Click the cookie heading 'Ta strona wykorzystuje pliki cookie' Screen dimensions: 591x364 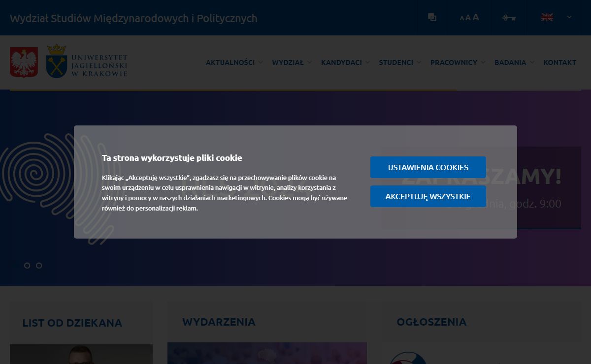click(172, 158)
